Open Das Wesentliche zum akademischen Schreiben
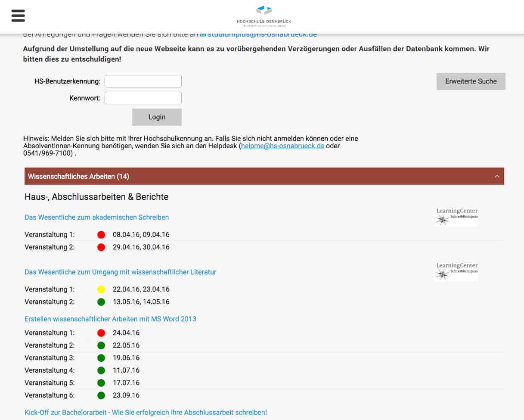This screenshot has width=524, height=420. (x=96, y=217)
